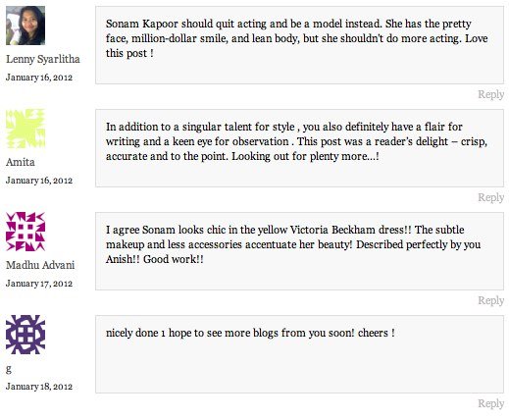Click Madhu Advani's magenta identicon avatar

tap(25, 232)
